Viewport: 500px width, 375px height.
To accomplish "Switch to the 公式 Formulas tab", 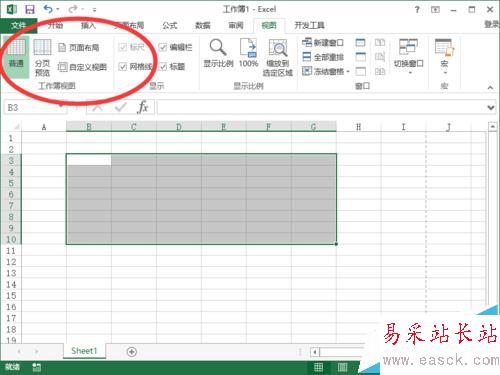I will 170,25.
